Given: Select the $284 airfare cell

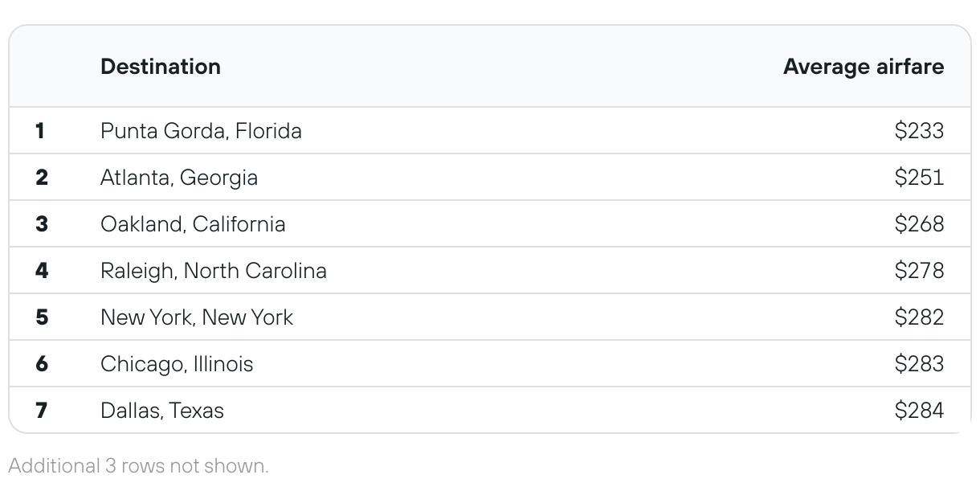Looking at the screenshot, I should click(x=920, y=410).
